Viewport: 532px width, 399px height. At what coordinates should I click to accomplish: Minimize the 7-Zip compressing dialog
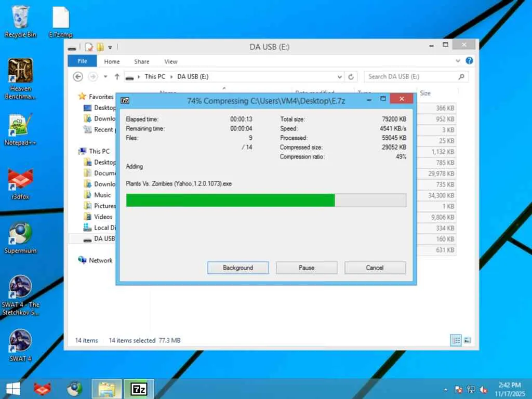pyautogui.click(x=369, y=99)
